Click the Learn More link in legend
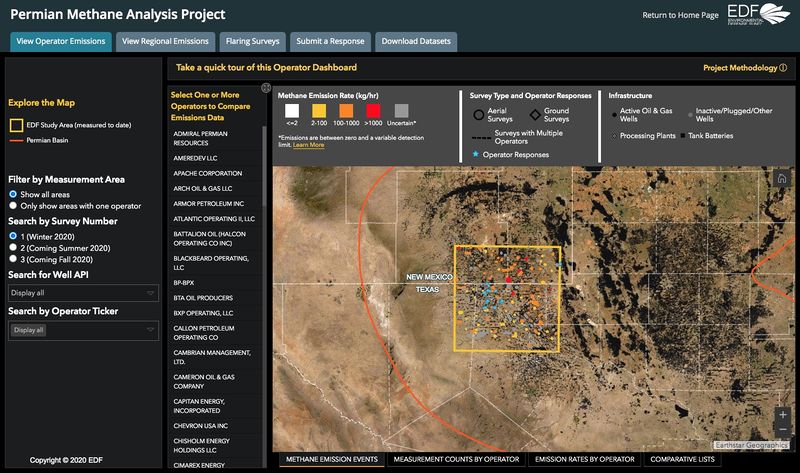 (x=308, y=145)
